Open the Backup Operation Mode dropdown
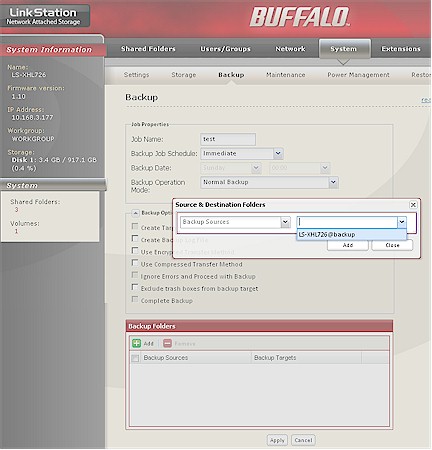 pyautogui.click(x=333, y=182)
